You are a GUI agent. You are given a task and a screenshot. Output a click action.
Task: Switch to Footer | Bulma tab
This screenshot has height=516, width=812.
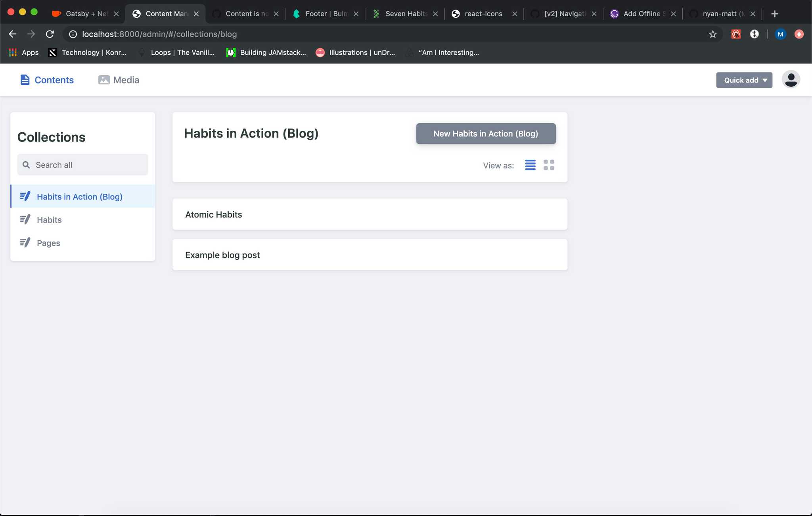(325, 14)
